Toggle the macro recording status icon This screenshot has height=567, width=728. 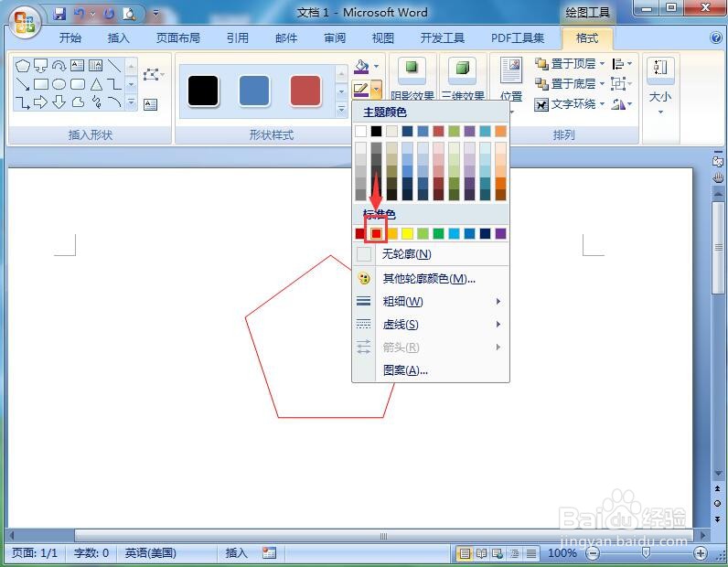point(269,552)
